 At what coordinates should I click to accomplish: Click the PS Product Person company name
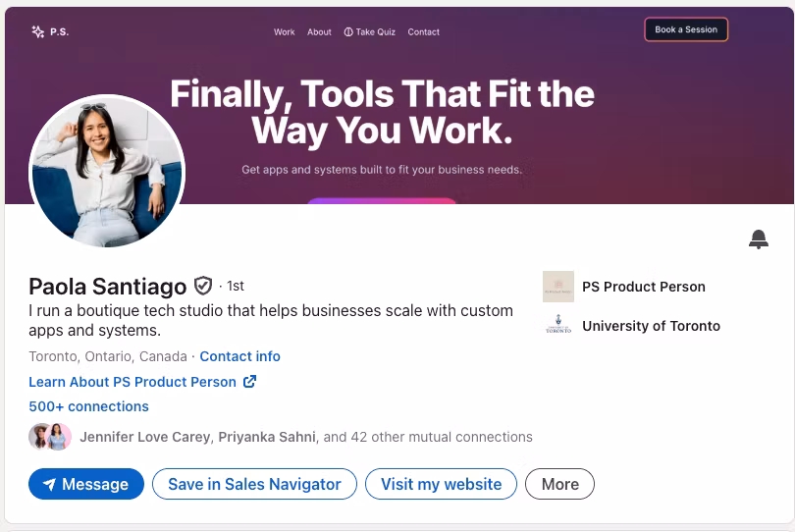644,287
